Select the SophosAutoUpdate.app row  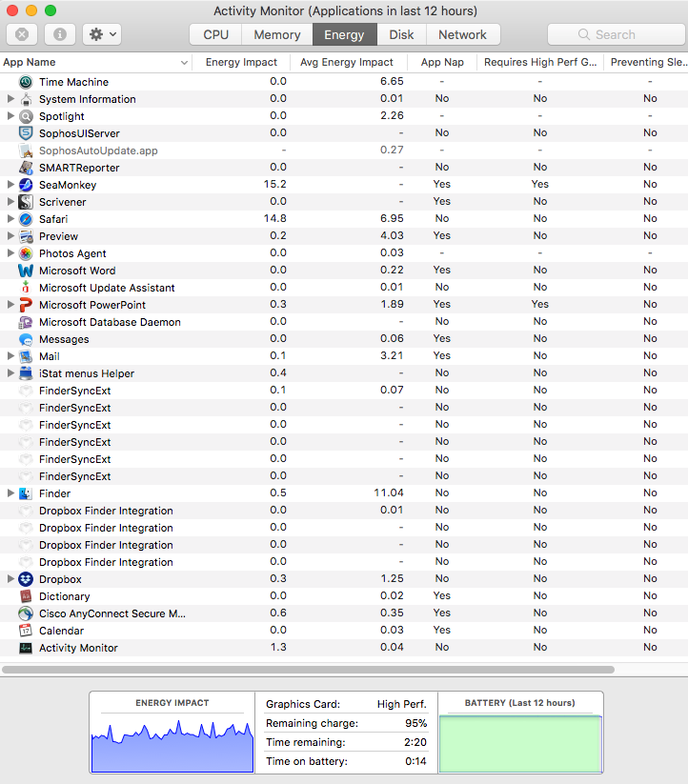(344, 151)
